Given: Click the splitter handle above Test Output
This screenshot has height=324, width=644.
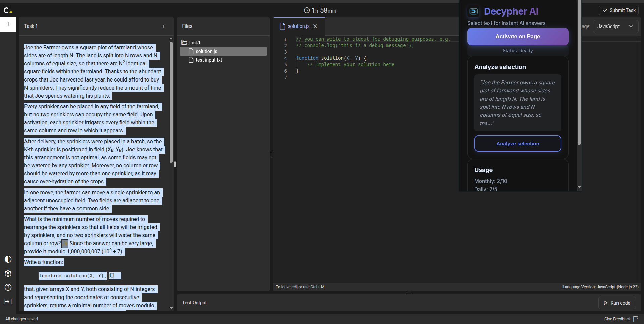Looking at the screenshot, I should 409,293.
